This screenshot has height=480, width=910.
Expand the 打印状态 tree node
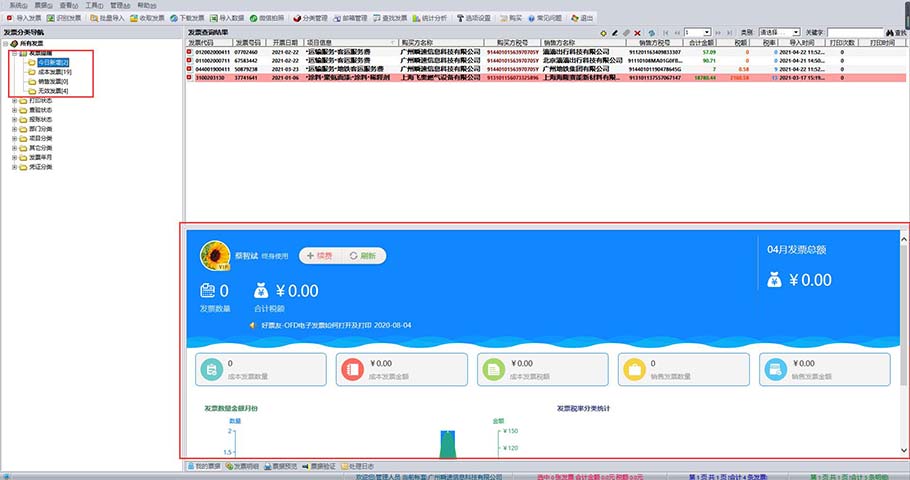14,101
